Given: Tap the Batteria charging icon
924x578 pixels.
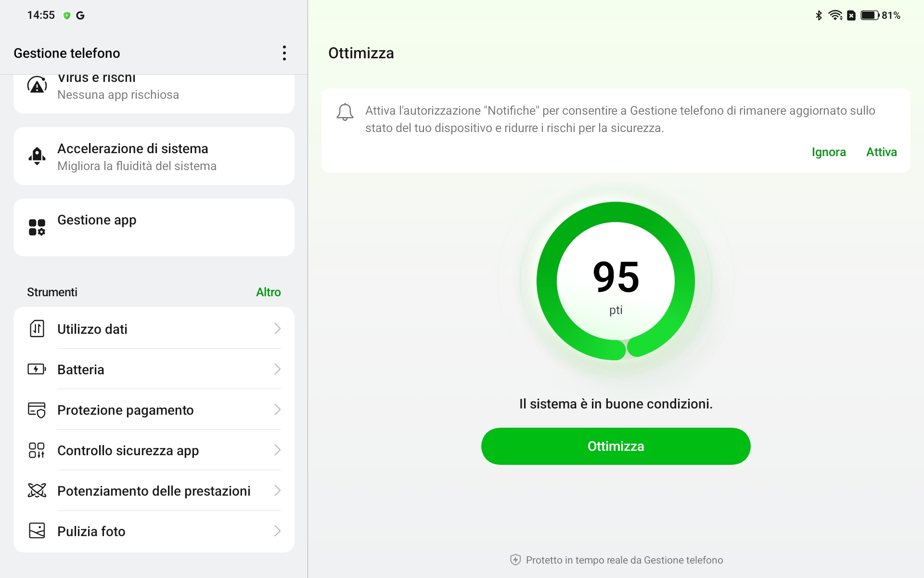Looking at the screenshot, I should coord(37,369).
